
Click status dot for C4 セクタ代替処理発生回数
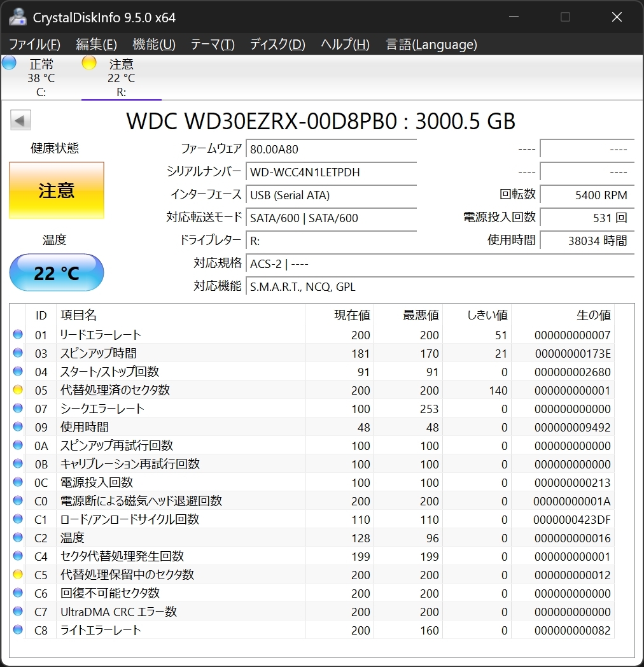18,556
